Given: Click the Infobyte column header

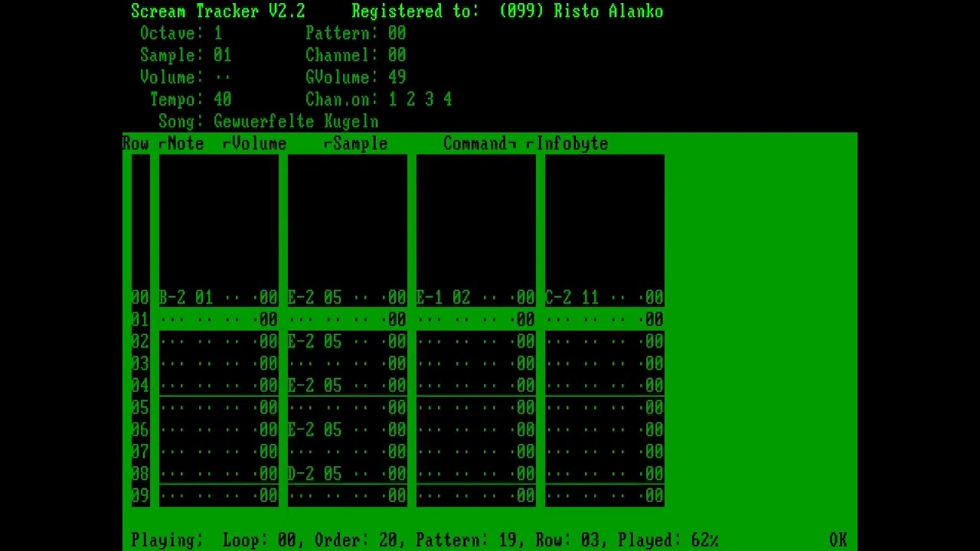Looking at the screenshot, I should (x=572, y=144).
